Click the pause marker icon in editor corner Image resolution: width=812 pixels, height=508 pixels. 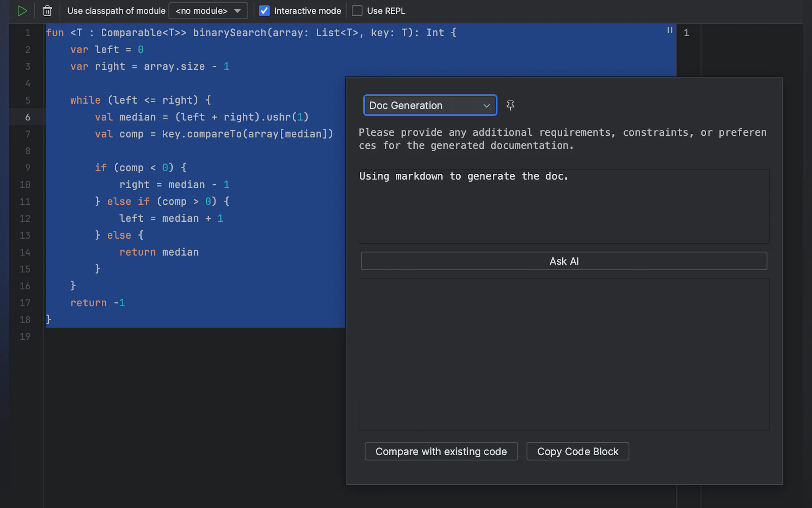click(670, 30)
